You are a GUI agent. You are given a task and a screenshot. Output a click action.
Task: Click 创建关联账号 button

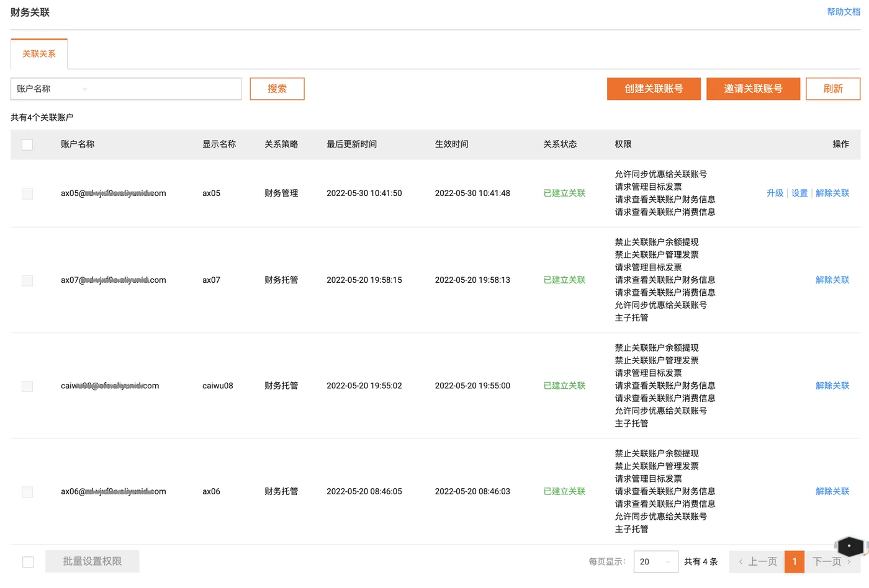(x=654, y=89)
